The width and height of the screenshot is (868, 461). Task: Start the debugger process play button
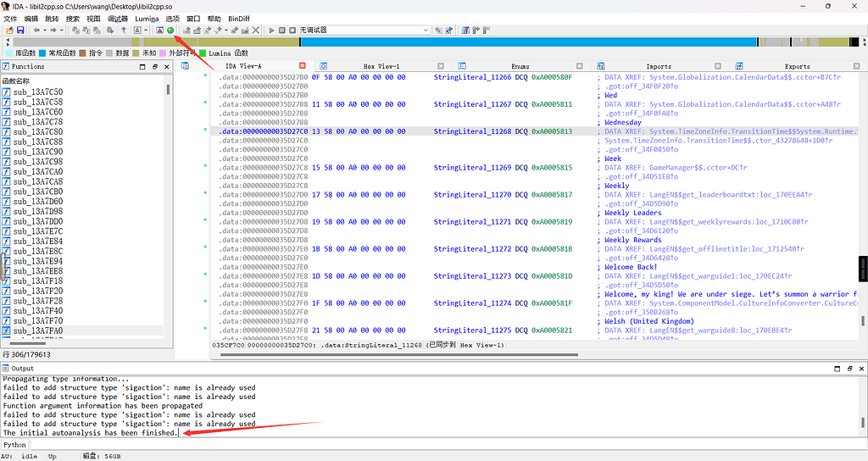[x=271, y=30]
